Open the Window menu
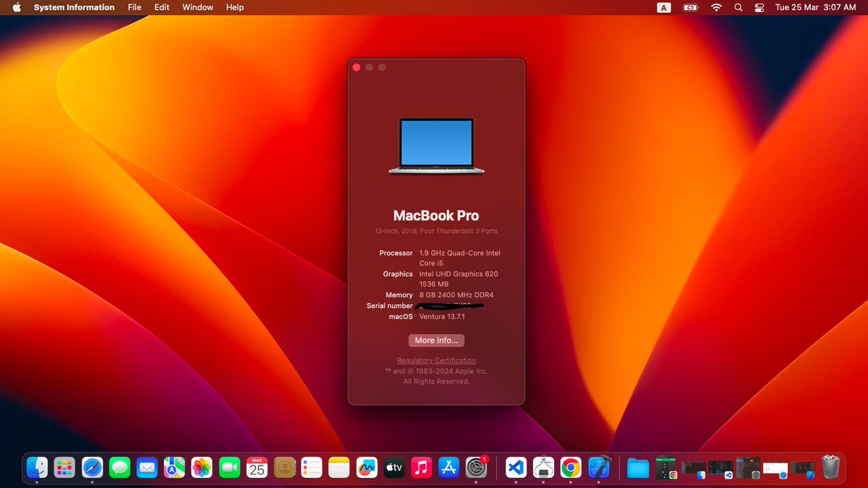This screenshot has width=868, height=488. tap(197, 7)
